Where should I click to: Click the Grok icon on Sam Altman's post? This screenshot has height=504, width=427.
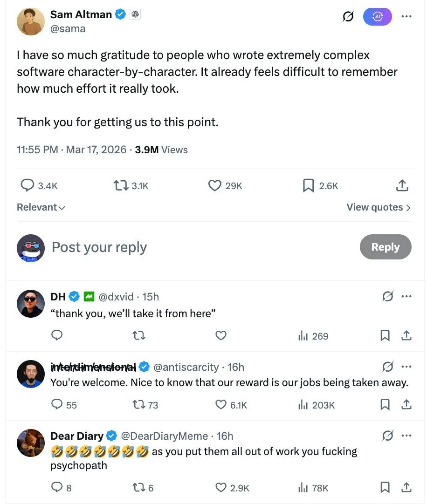tap(348, 17)
